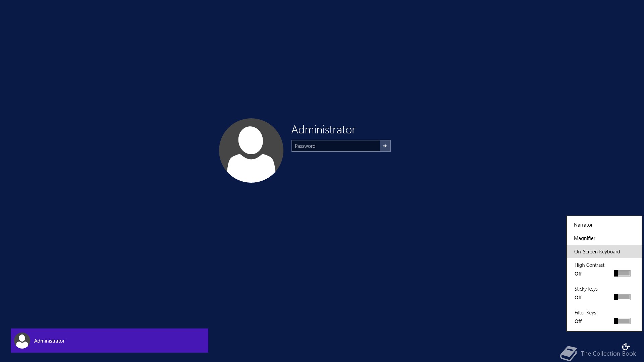644x362 pixels.
Task: Enable the Sticky Keys switch
Action: pos(622,297)
